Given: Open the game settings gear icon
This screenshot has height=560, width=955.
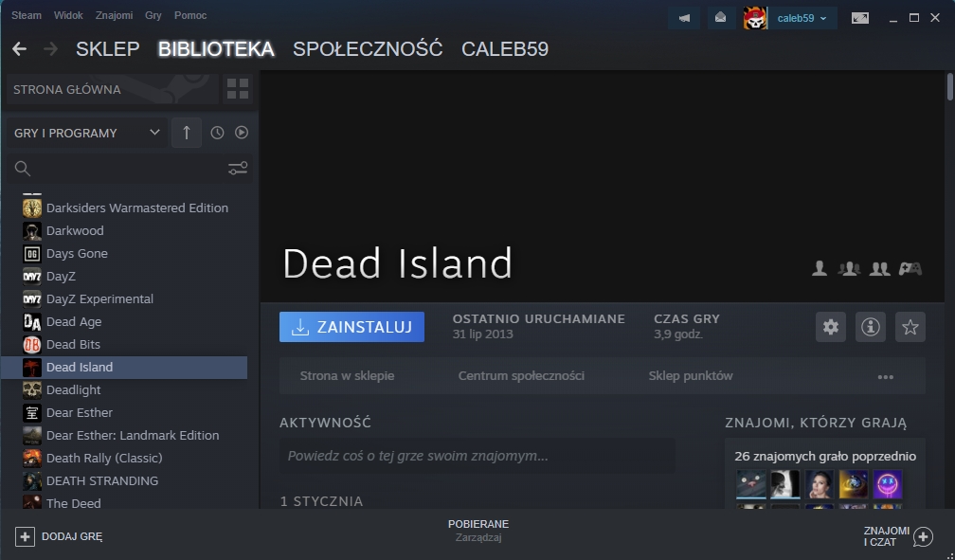Looking at the screenshot, I should coord(831,327).
